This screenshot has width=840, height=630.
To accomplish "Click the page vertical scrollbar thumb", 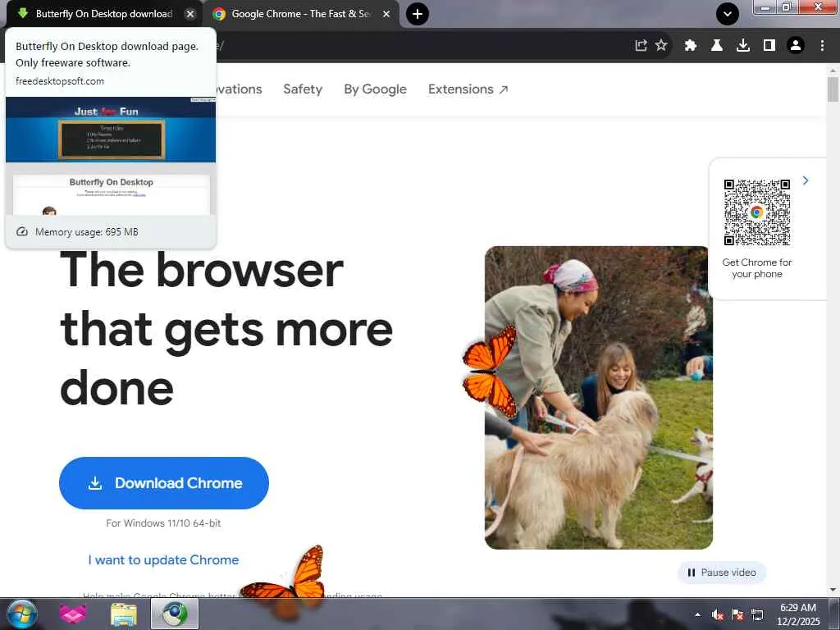I will pyautogui.click(x=833, y=89).
